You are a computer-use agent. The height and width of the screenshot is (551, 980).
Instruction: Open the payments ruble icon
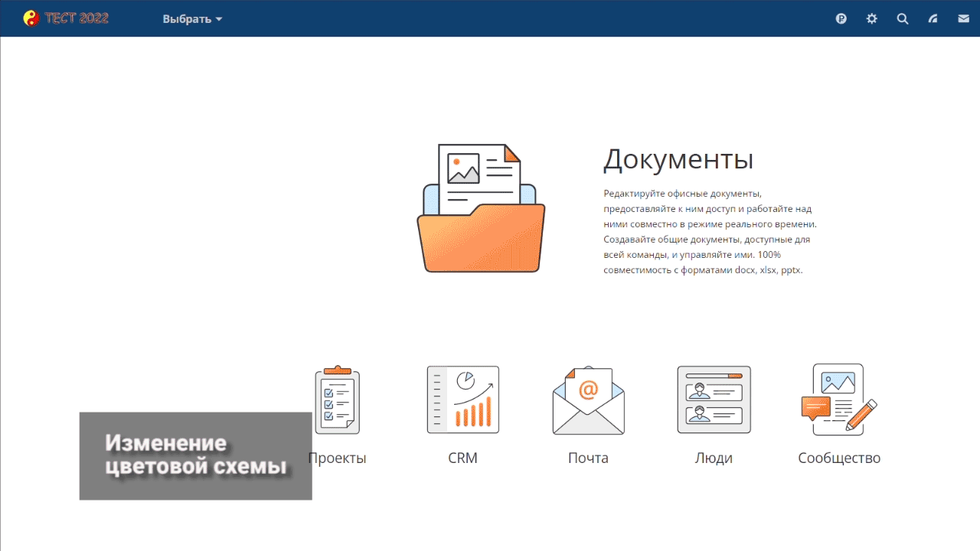pos(841,18)
